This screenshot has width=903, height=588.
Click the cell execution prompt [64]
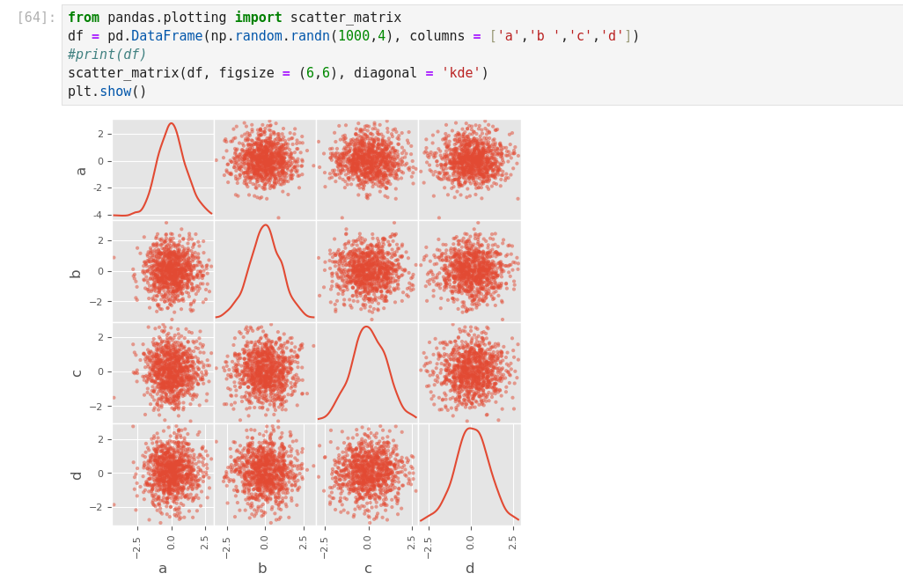point(36,18)
